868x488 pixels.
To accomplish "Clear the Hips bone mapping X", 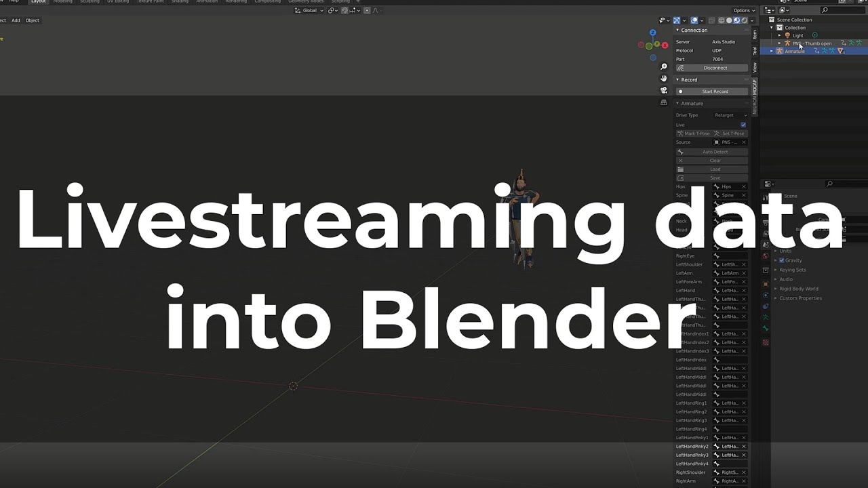I will tap(744, 186).
